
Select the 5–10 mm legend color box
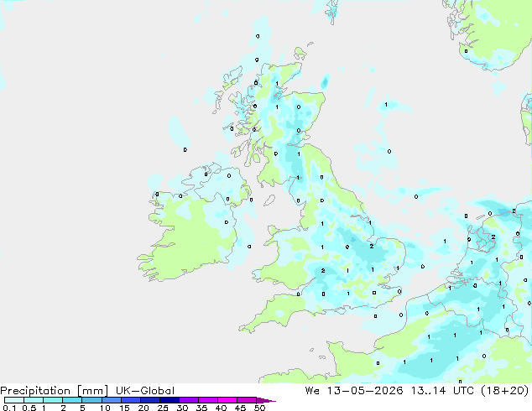pyautogui.click(x=91, y=400)
